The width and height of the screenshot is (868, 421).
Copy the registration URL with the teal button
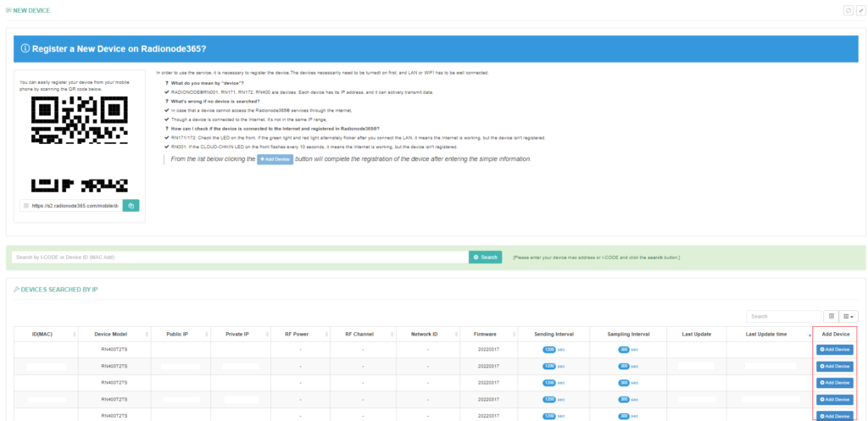tap(131, 205)
